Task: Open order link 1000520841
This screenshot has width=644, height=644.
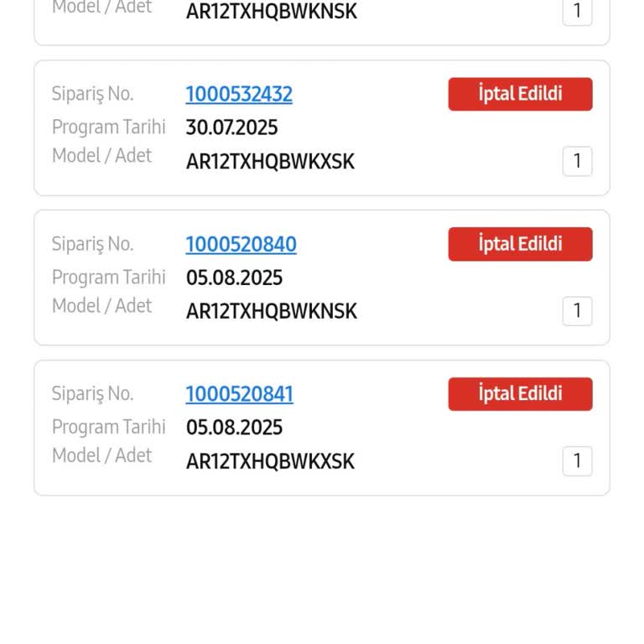Action: coord(239,395)
